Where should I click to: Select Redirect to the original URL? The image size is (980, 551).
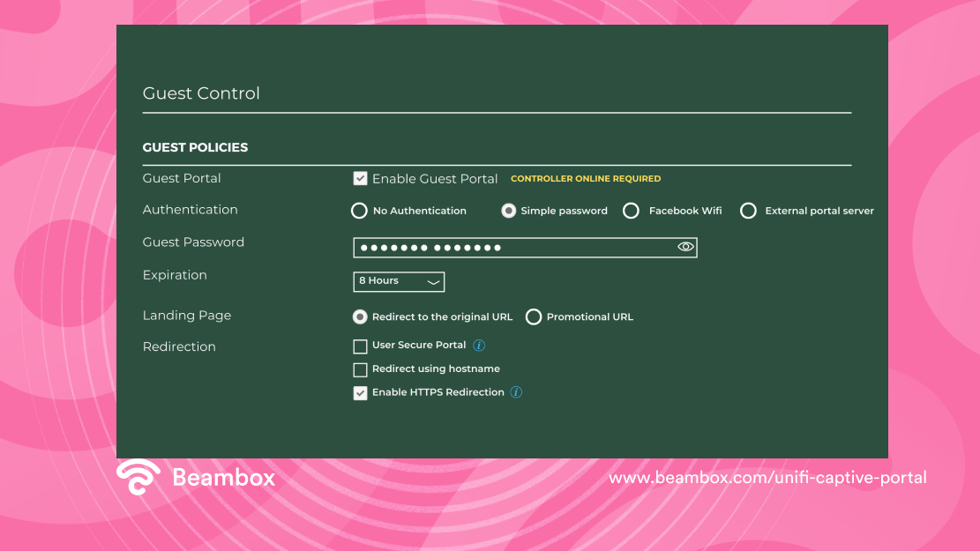click(x=360, y=316)
